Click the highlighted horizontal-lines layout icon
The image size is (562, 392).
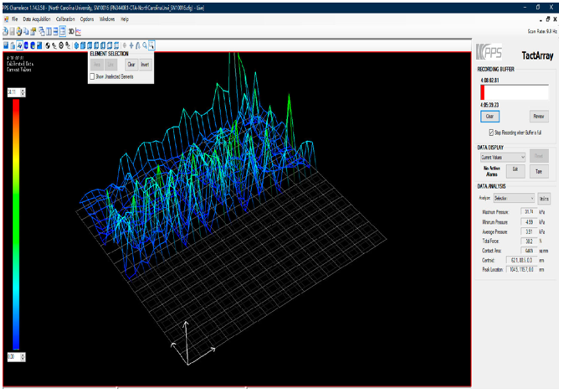[62, 31]
